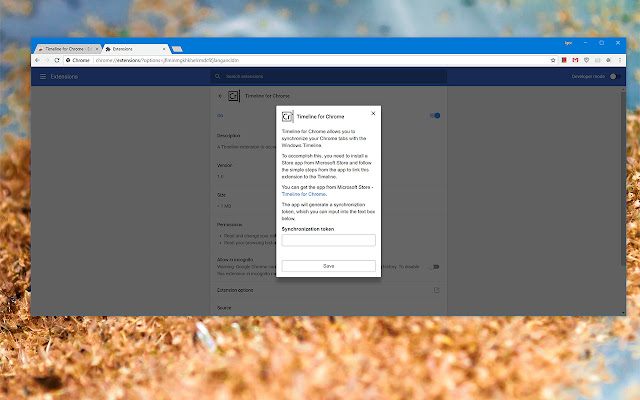
Task: Click the browser back arrow
Action: pos(37,60)
